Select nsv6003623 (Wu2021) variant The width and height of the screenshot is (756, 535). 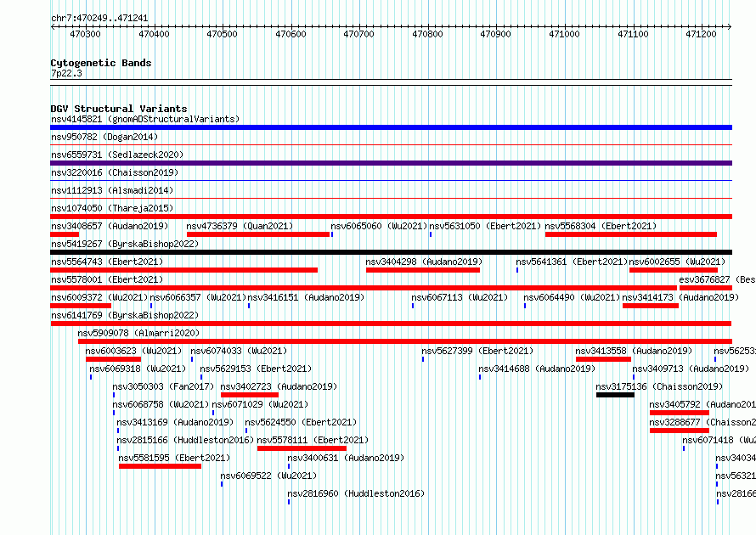click(133, 351)
